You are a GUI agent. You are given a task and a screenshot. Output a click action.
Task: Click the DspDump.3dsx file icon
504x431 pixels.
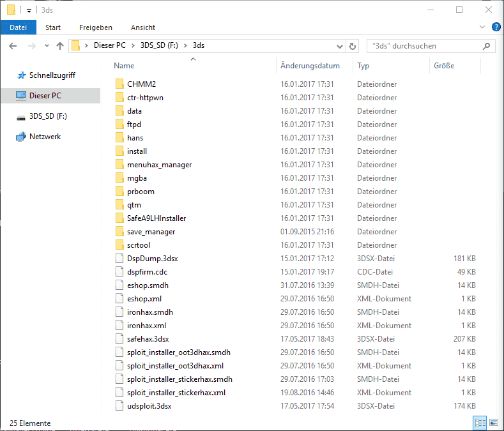pyautogui.click(x=119, y=259)
